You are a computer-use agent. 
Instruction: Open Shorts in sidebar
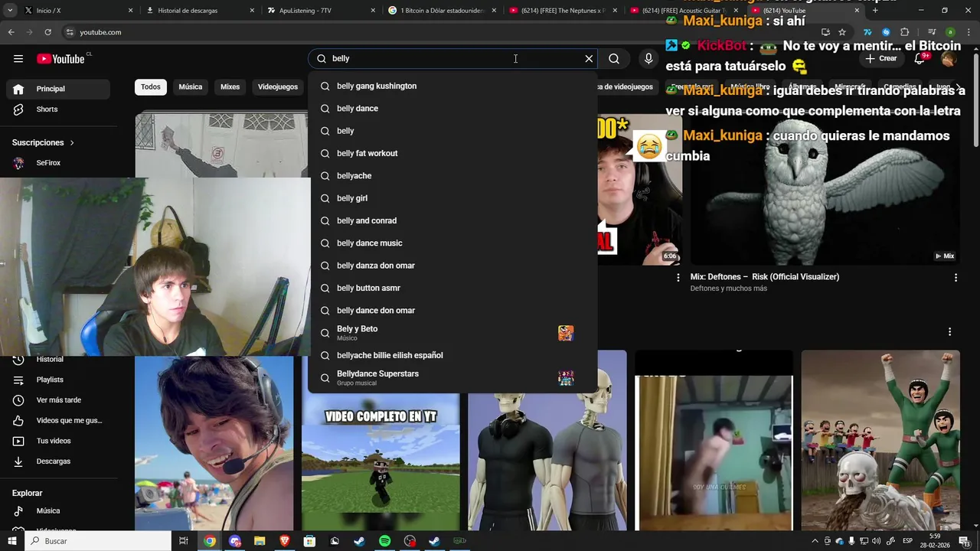[x=58, y=109]
